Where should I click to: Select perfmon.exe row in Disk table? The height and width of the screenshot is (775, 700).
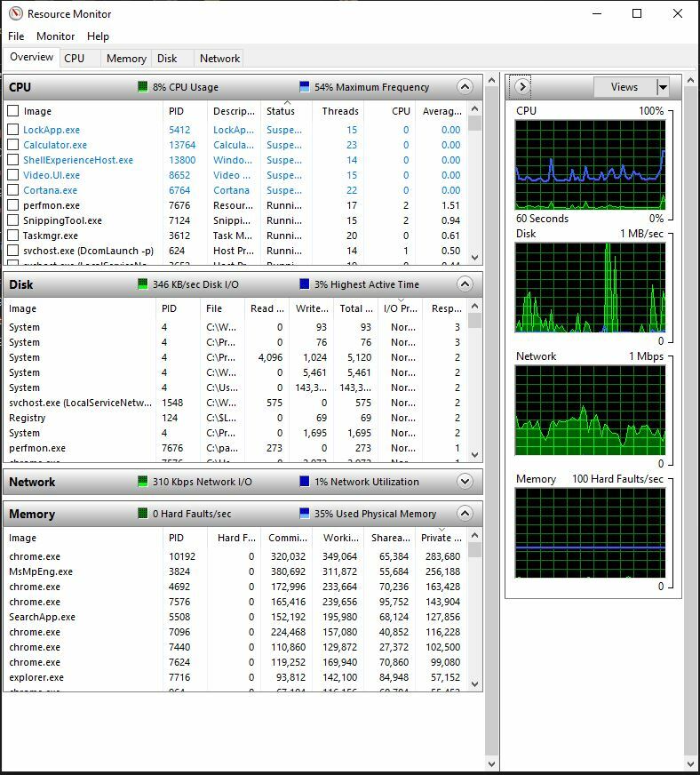click(x=235, y=448)
